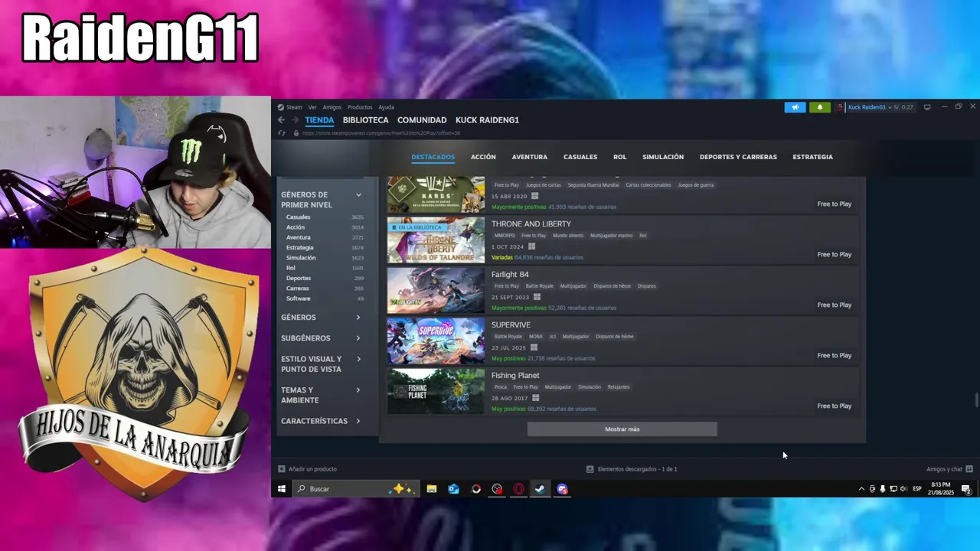Open the Productos menu

pyautogui.click(x=360, y=107)
